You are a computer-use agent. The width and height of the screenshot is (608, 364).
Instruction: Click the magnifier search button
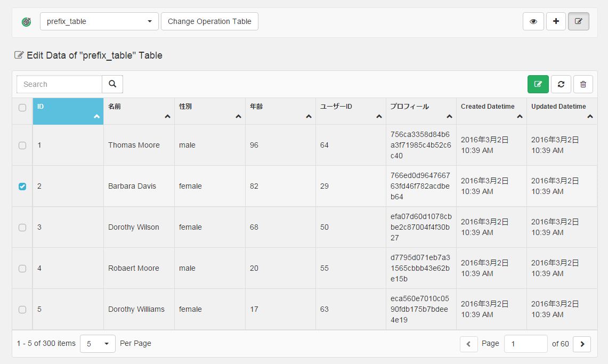tap(112, 84)
